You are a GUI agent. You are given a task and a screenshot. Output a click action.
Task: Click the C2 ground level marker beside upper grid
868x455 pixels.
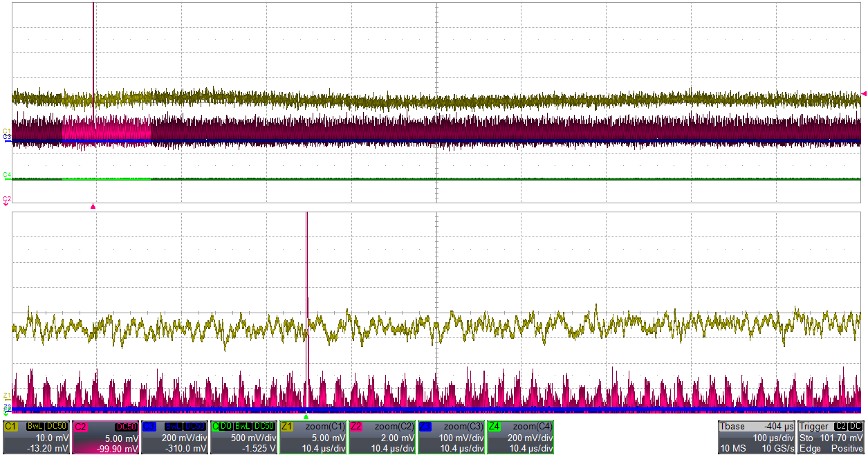(6, 199)
